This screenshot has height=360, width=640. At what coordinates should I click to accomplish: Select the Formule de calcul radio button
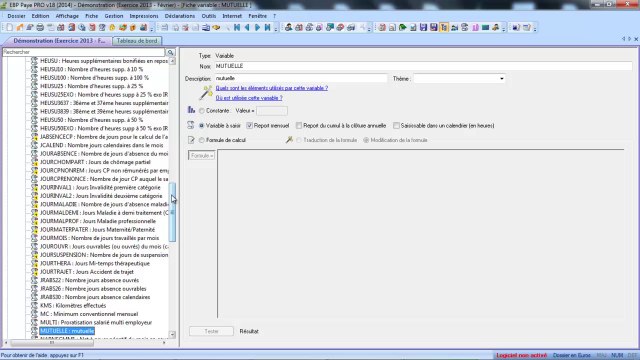click(x=202, y=140)
